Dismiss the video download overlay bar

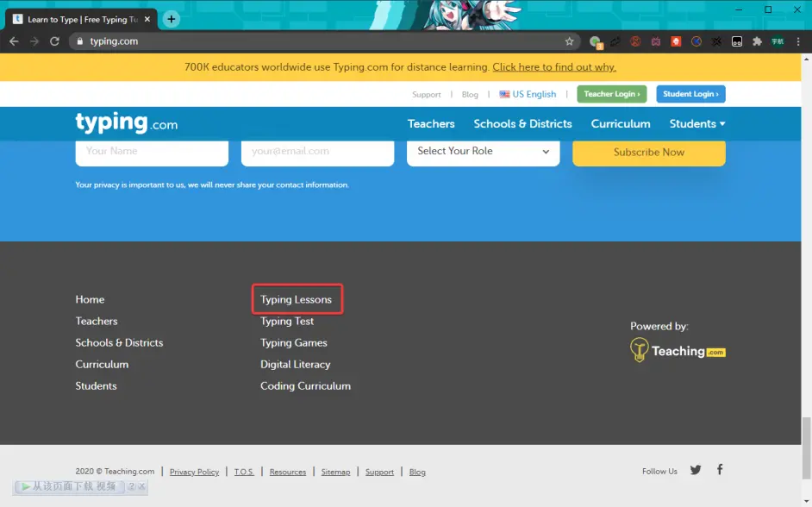[141, 486]
